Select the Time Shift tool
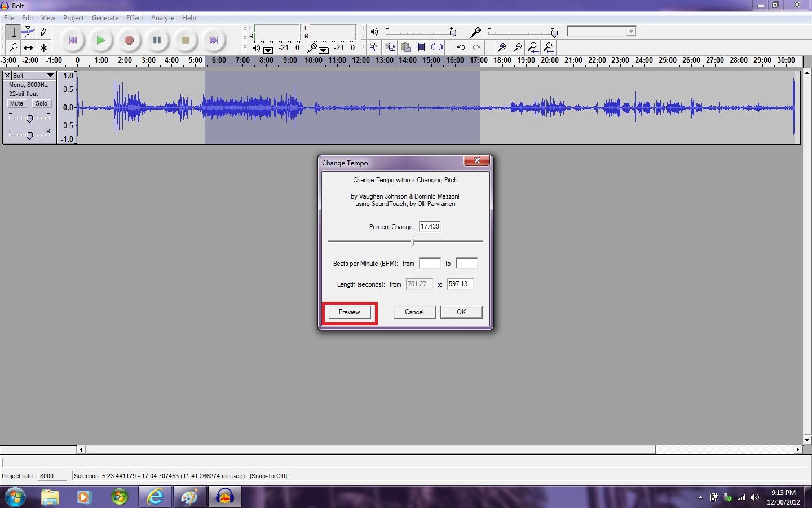 pos(28,47)
